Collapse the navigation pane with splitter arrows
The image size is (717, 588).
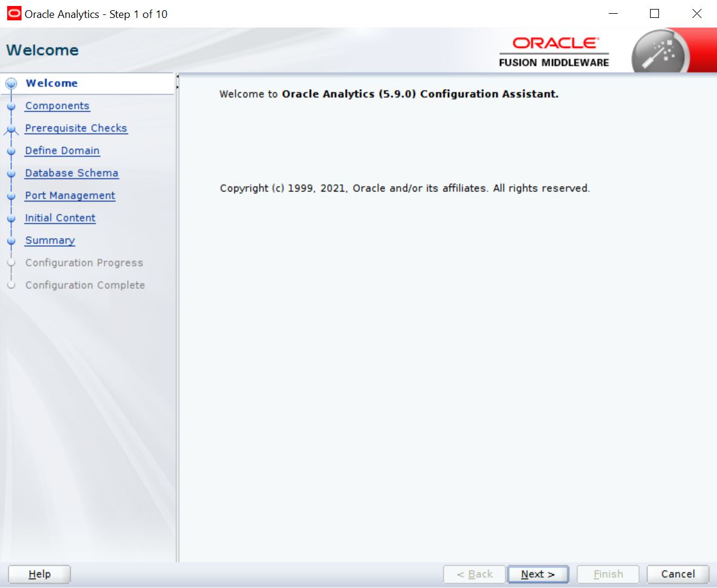click(178, 82)
